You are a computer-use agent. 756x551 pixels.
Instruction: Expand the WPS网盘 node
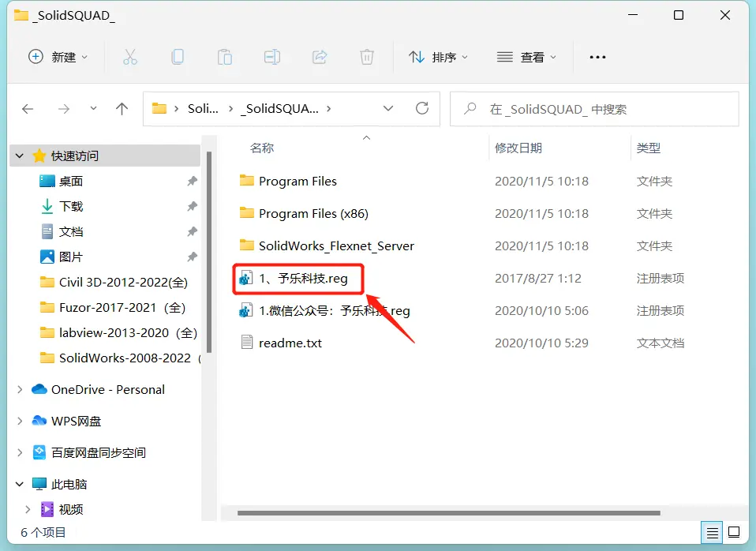point(20,421)
